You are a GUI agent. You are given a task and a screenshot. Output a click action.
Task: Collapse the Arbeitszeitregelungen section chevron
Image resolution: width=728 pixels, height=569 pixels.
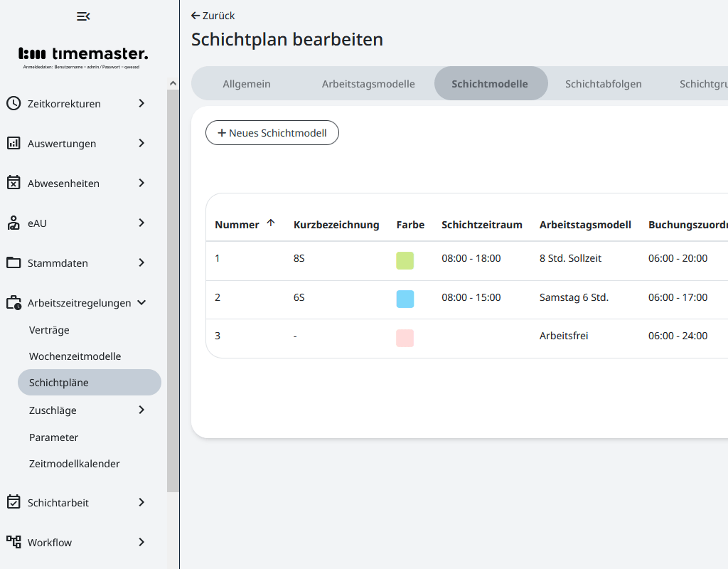(x=141, y=303)
